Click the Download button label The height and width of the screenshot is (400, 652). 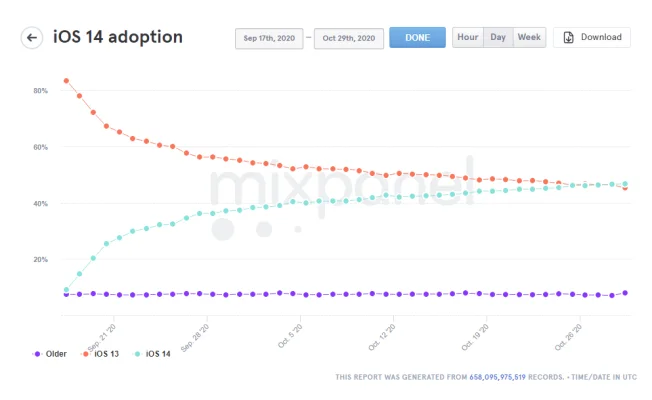click(x=601, y=37)
